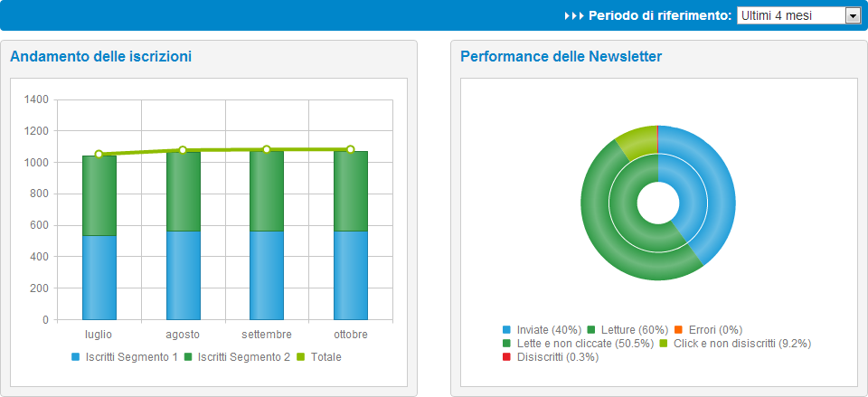Click the dropdown arrow next to Ultimi 4 mesi
Image resolution: width=868 pixels, height=397 pixels.
coord(852,15)
